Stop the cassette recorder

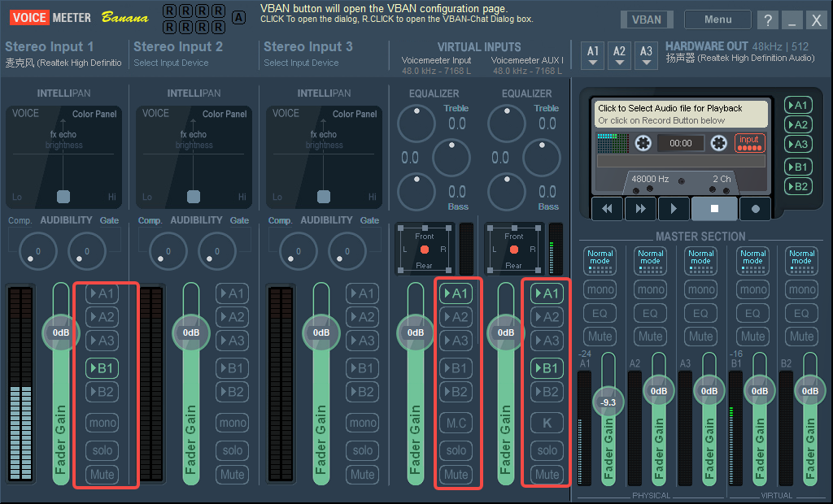(714, 209)
